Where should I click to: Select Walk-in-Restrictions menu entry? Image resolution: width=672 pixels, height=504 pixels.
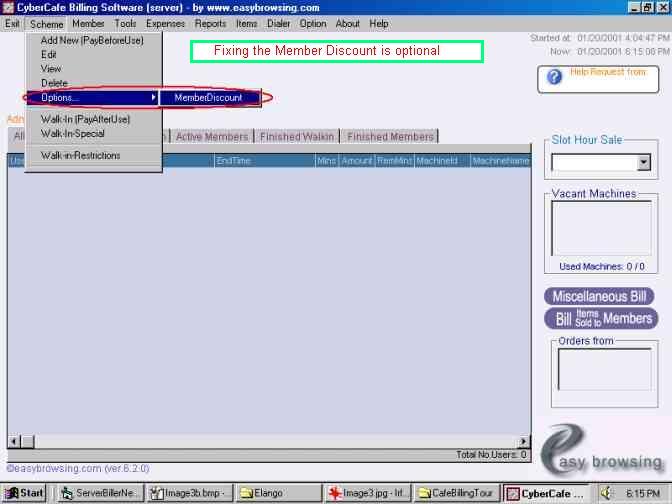pyautogui.click(x=80, y=155)
